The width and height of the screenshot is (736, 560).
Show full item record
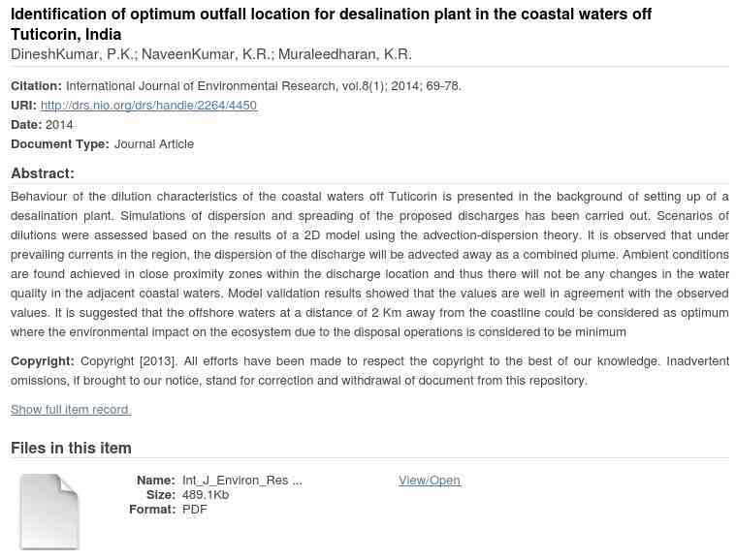(x=71, y=410)
